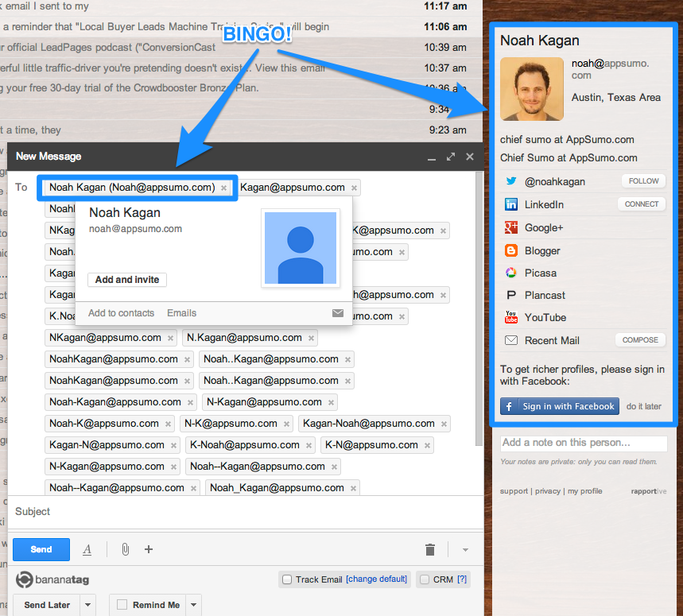Enable the Track Email checkbox
The height and width of the screenshot is (616, 683).
(x=286, y=579)
